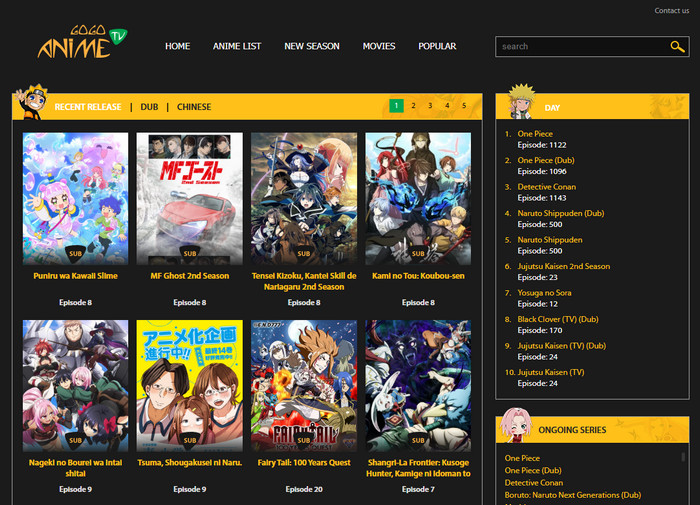Open Jujutsu Kaisen (TV) rank 10 entry
700x505 pixels.
pyautogui.click(x=551, y=372)
